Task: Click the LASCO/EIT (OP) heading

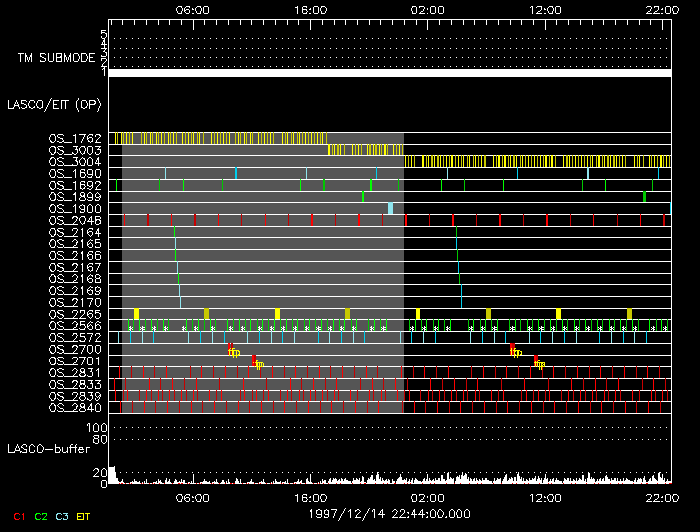Action: 56,103
